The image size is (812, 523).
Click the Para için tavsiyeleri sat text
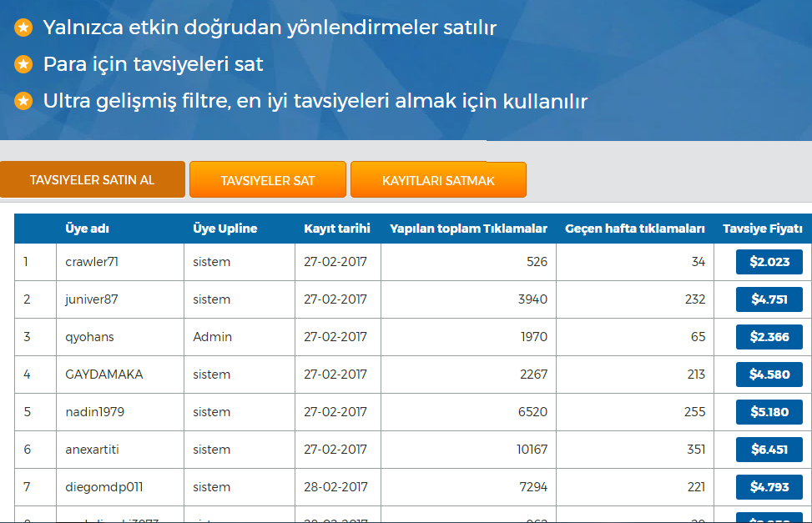point(154,64)
